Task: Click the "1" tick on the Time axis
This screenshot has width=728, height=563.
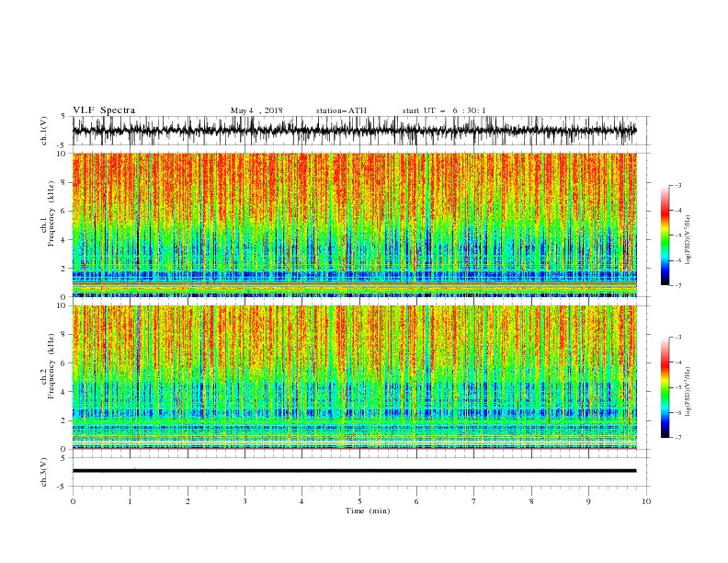Action: [x=130, y=501]
